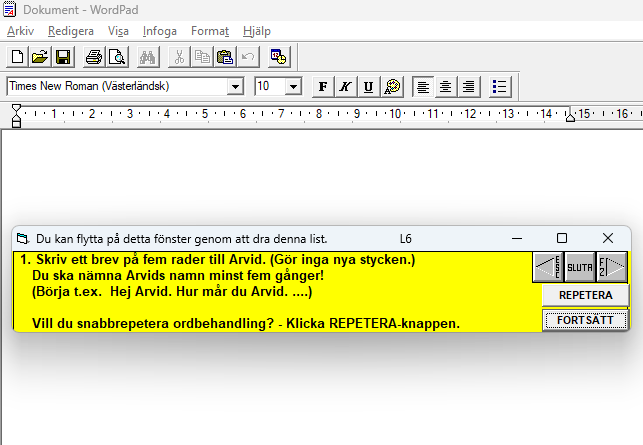The height and width of the screenshot is (445, 643).
Task: Expand the Times New Roman font dropdown
Action: click(236, 87)
